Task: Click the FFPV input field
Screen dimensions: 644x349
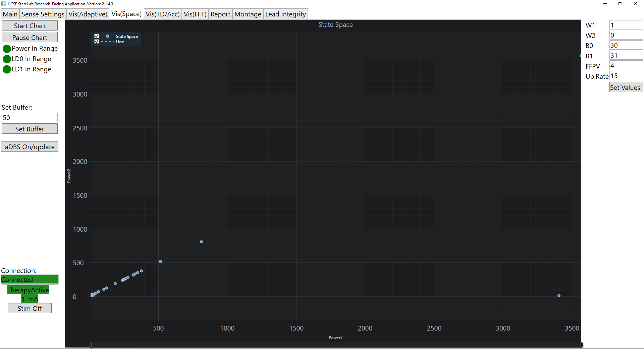Action: pyautogui.click(x=626, y=65)
